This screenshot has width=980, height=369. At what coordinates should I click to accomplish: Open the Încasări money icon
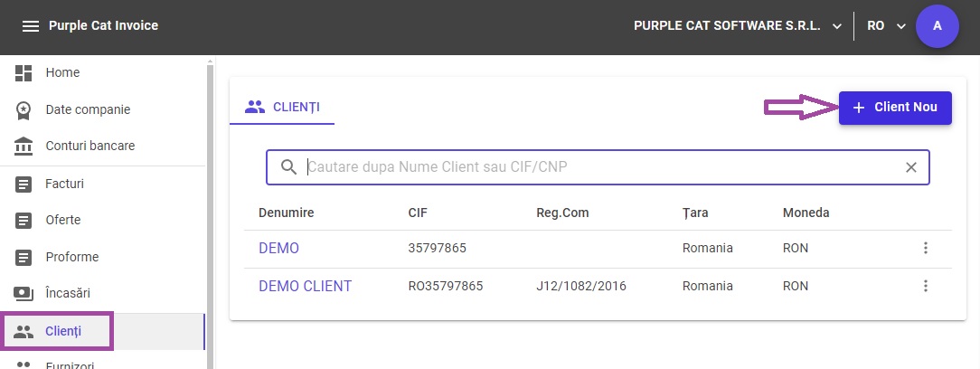coord(24,293)
